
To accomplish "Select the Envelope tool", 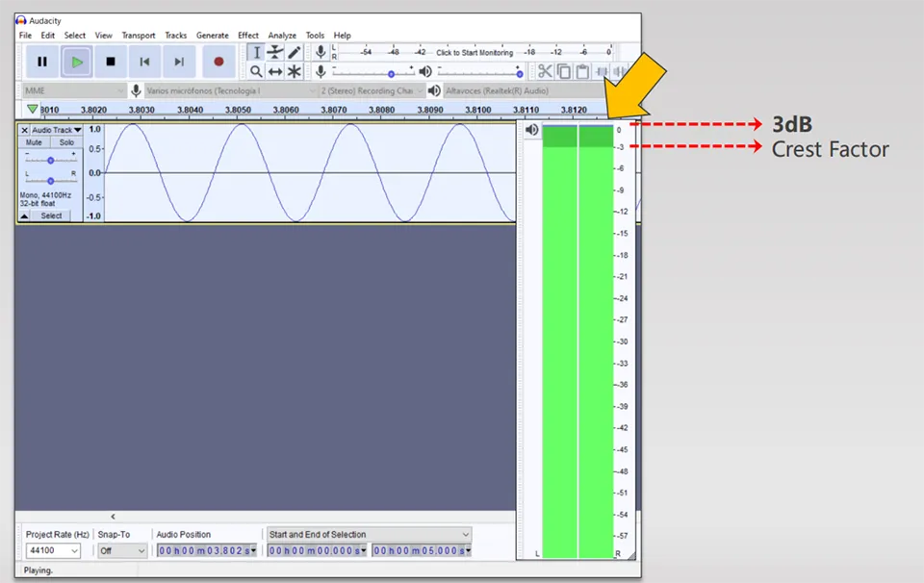I will point(275,52).
